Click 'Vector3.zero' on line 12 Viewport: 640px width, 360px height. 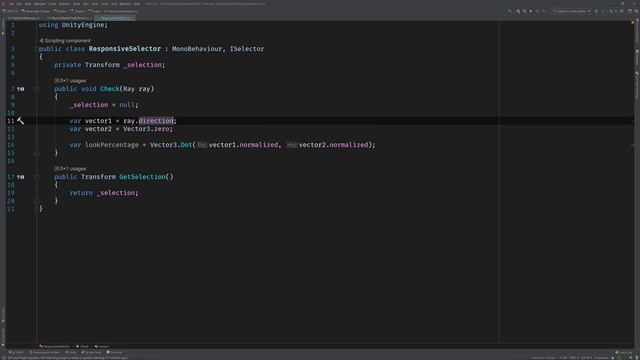pyautogui.click(x=147, y=129)
